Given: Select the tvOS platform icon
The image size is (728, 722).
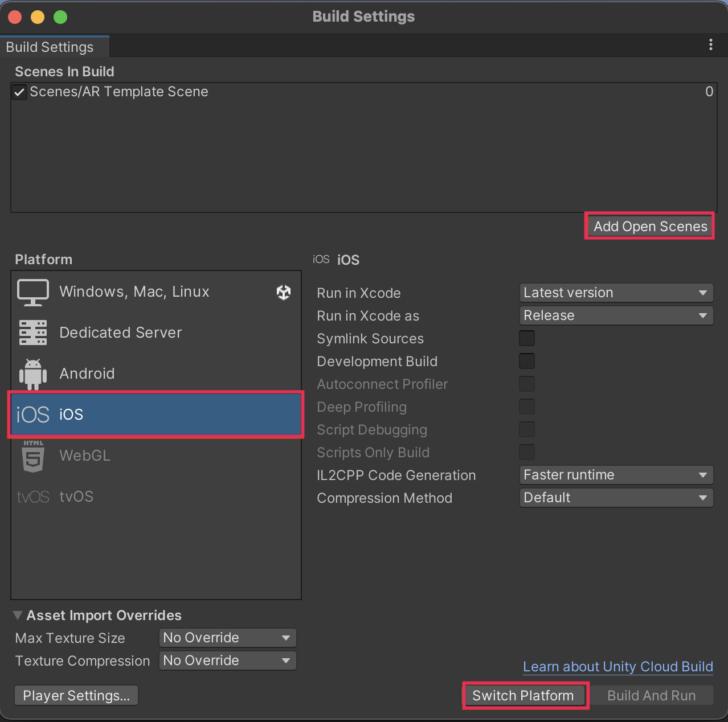Looking at the screenshot, I should (x=33, y=497).
